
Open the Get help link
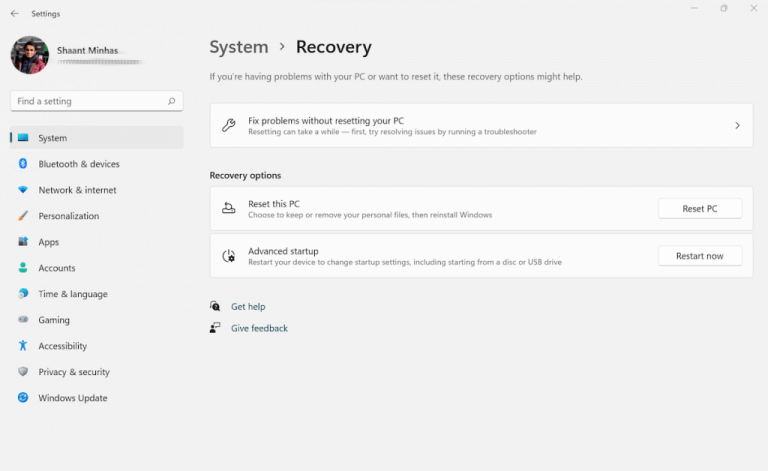[248, 307]
